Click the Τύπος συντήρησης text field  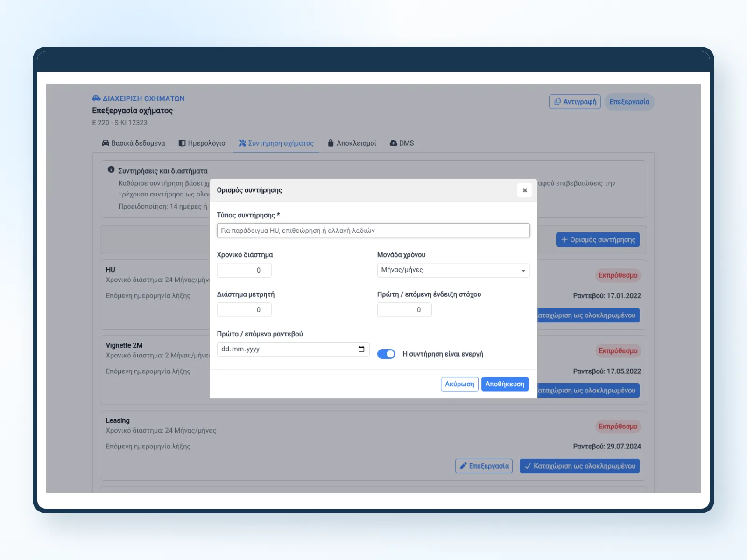tap(373, 231)
